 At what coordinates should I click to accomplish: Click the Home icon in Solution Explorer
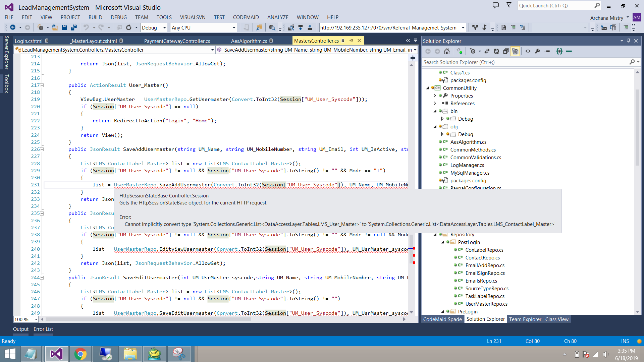click(447, 51)
